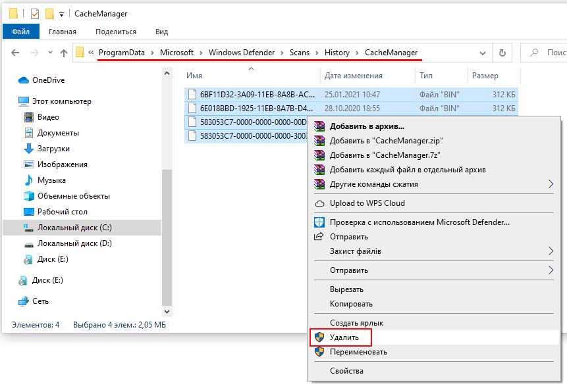The image size is (567, 392).
Task: Expand the Другие команды сжатия submenu
Action: 551,184
